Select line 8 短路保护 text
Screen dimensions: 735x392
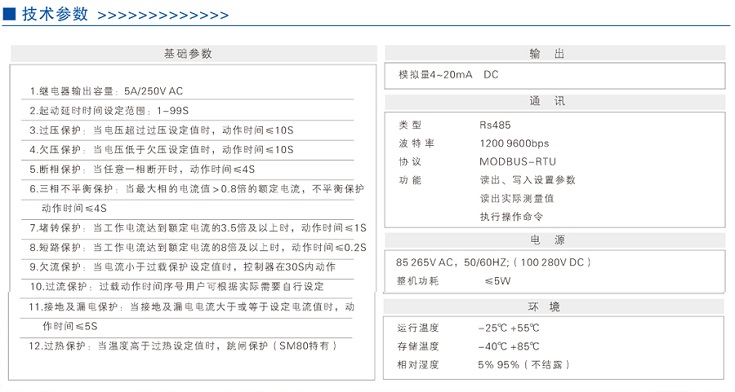tap(198, 248)
